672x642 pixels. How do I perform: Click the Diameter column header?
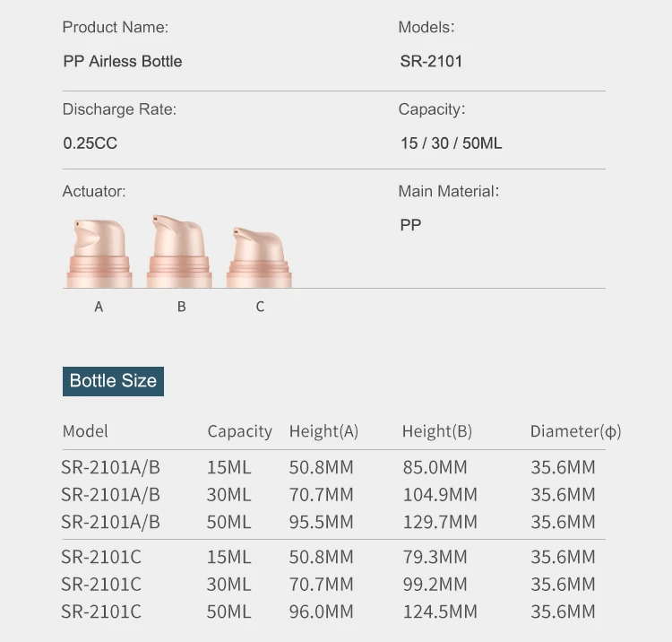pyautogui.click(x=575, y=431)
